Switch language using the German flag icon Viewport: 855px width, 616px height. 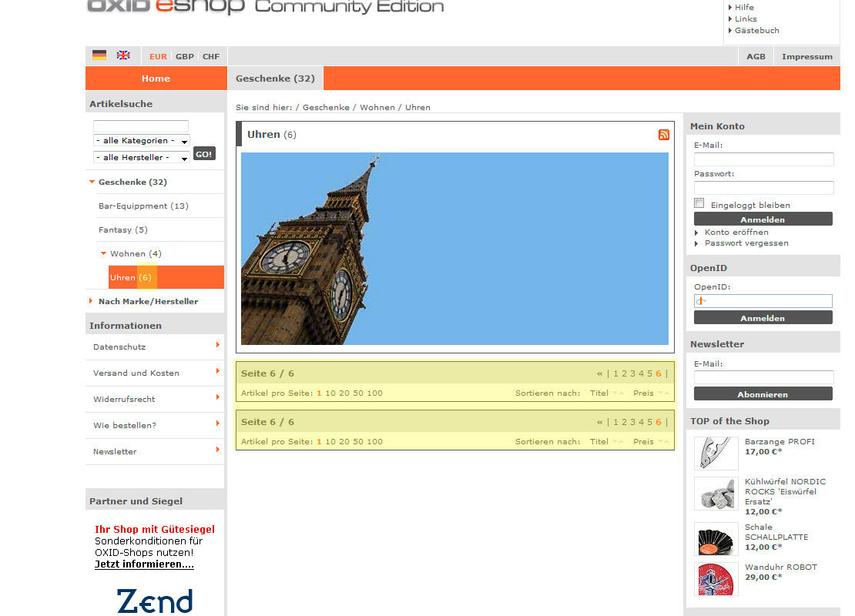click(99, 55)
